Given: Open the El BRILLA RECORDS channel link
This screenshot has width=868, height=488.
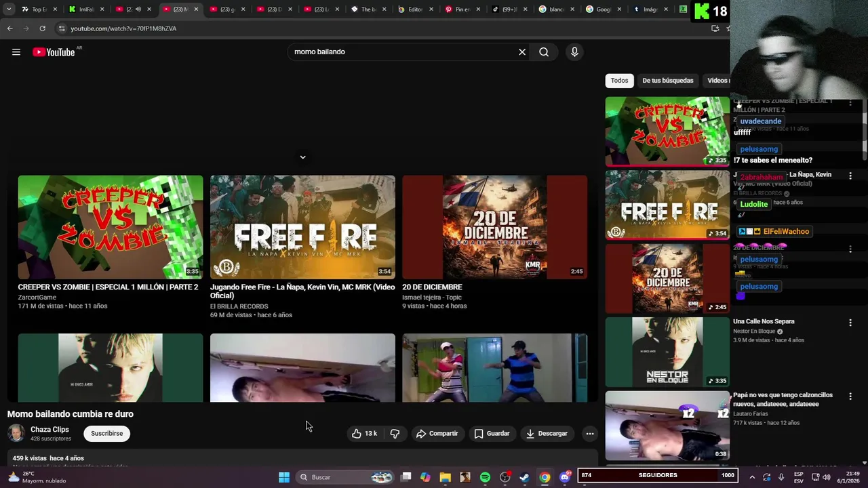Looking at the screenshot, I should coord(239,306).
